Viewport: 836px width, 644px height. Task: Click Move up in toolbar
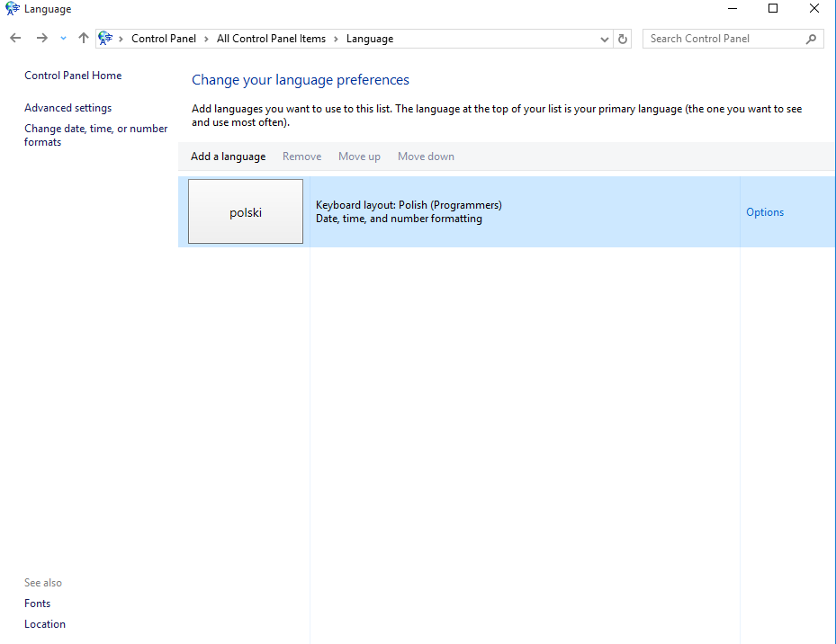[x=359, y=157]
